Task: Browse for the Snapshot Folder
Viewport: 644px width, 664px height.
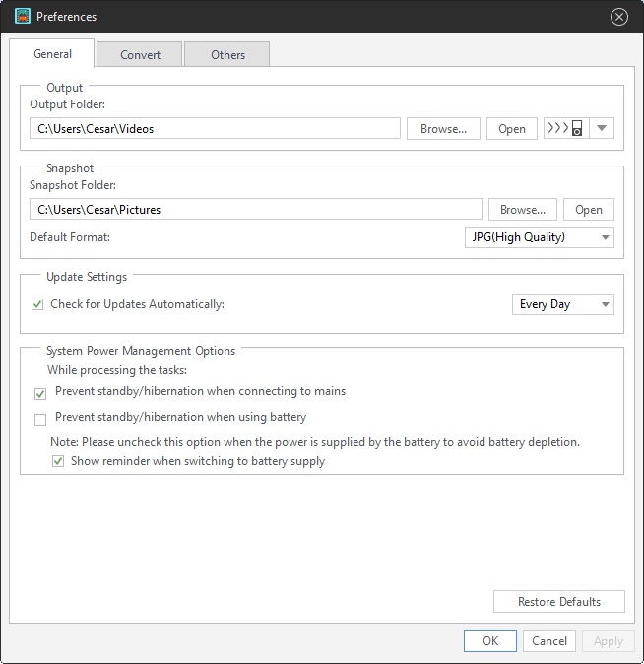Action: coord(523,210)
